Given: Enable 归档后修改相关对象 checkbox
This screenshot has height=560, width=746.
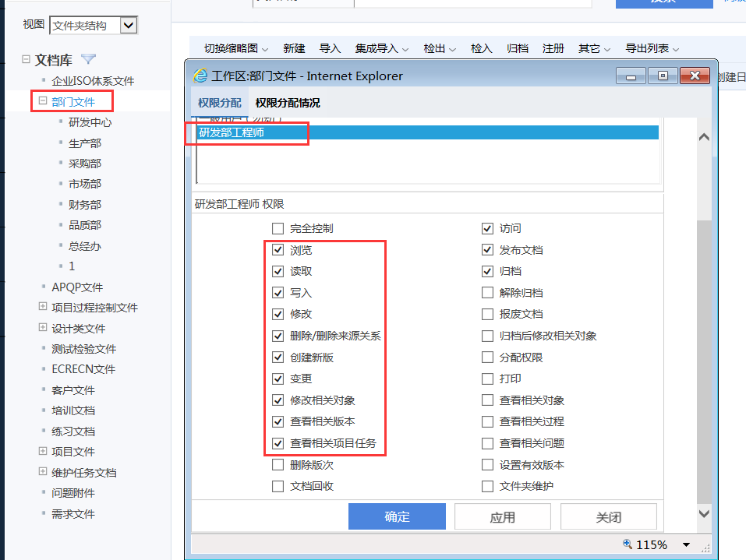Looking at the screenshot, I should pos(487,336).
